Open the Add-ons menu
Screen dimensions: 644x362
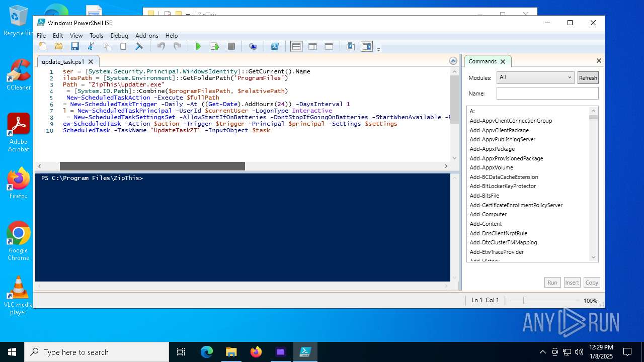tap(146, 36)
